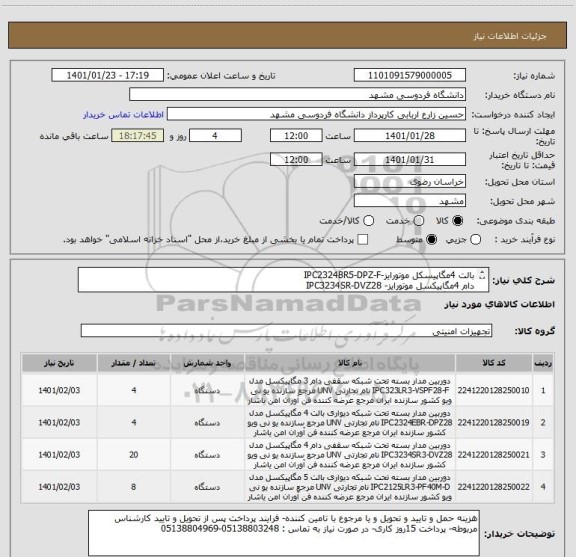Click the delivery province field خراسان رضوی
The height and width of the screenshot is (557, 576).
pos(410,182)
